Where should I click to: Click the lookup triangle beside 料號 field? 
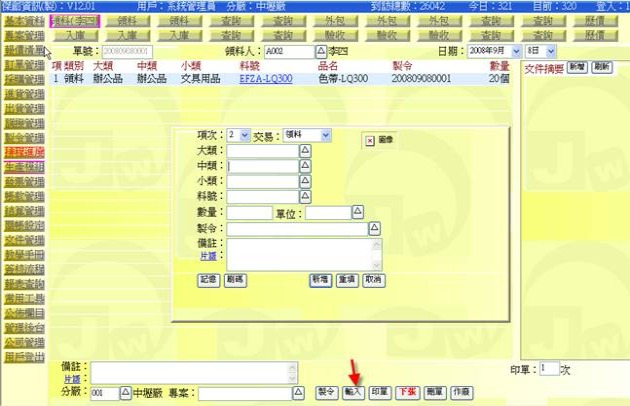306,197
